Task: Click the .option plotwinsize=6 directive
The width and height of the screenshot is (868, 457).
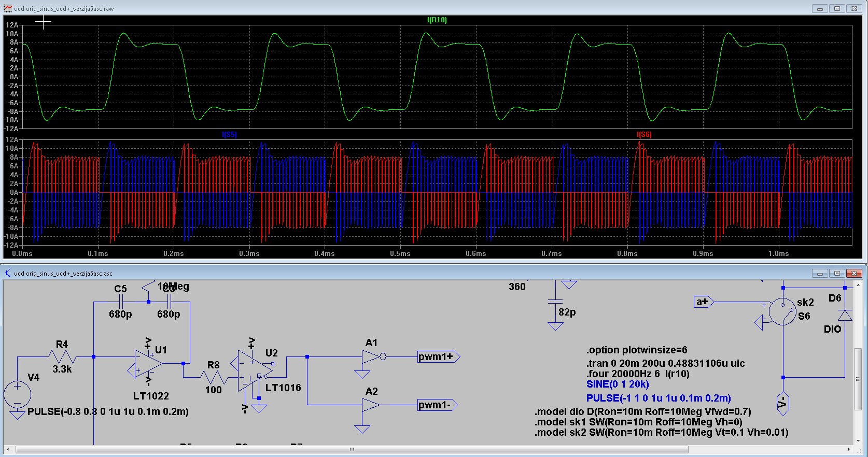Action: point(637,350)
